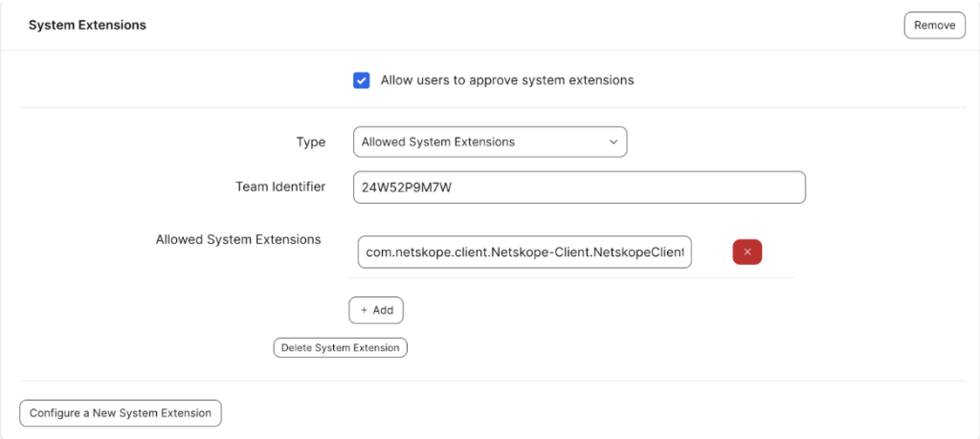
Task: Click the System Extensions heading
Action: (x=87, y=25)
